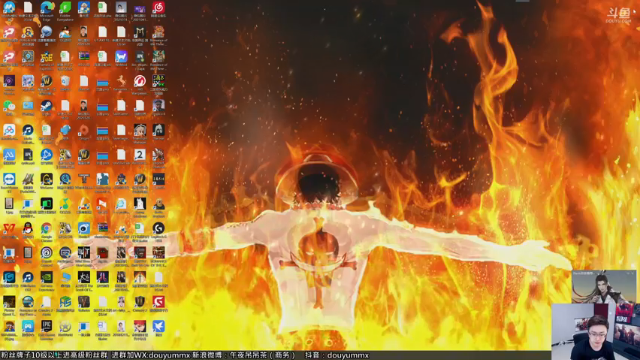Select the dark M emblem game icon

[x=140, y=33]
